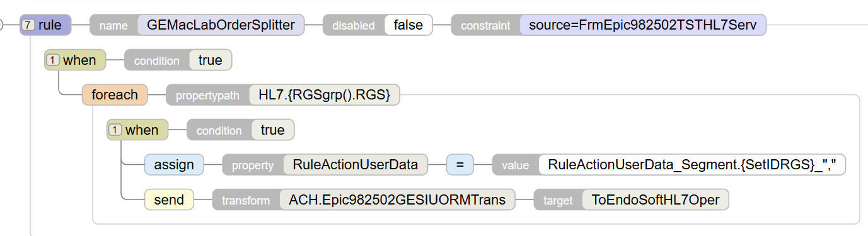Edit propertypath HL7.{RGSgrp().RGS}

point(325,94)
